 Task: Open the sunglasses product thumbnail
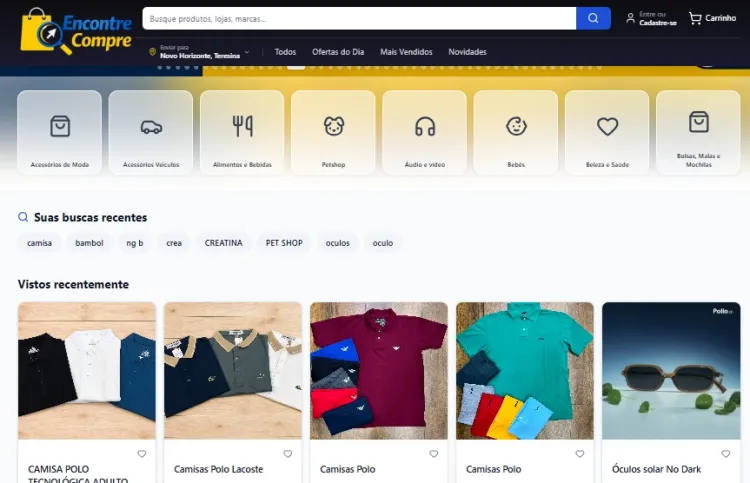point(671,371)
